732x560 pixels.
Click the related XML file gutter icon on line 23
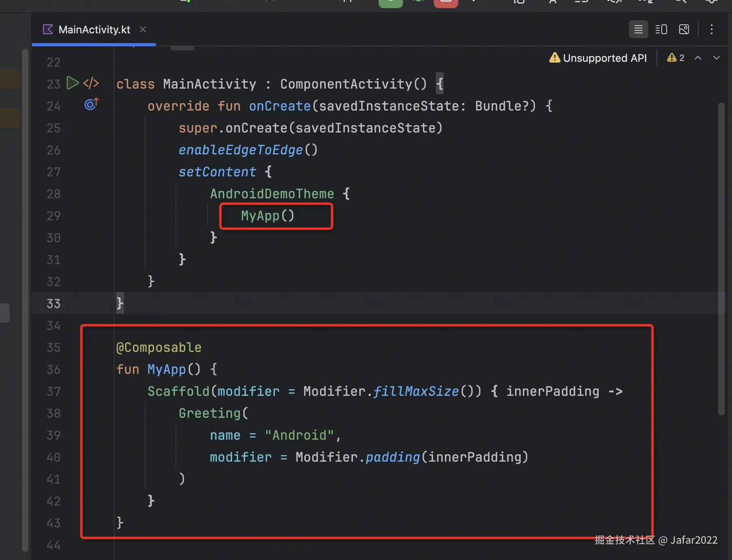[91, 83]
